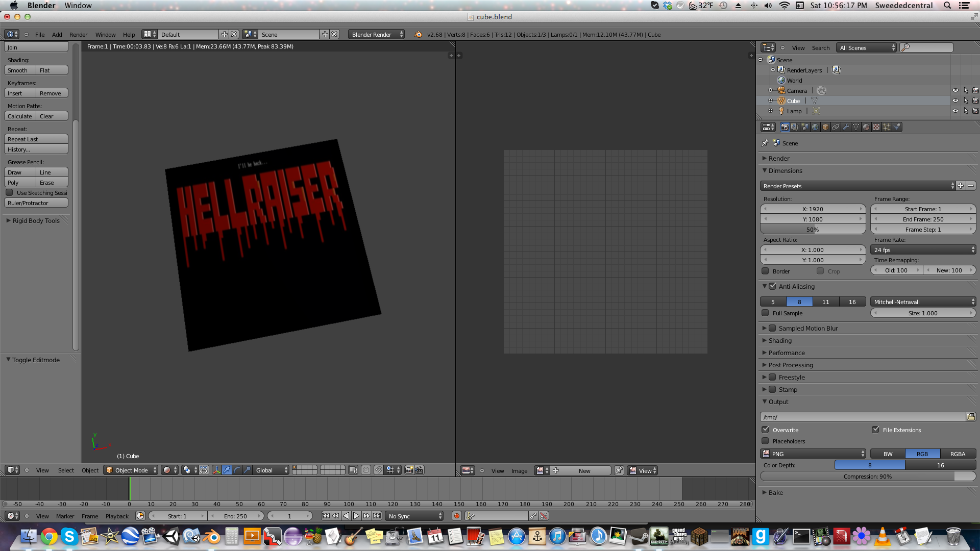Expand the Camera item in outliner

click(770, 90)
